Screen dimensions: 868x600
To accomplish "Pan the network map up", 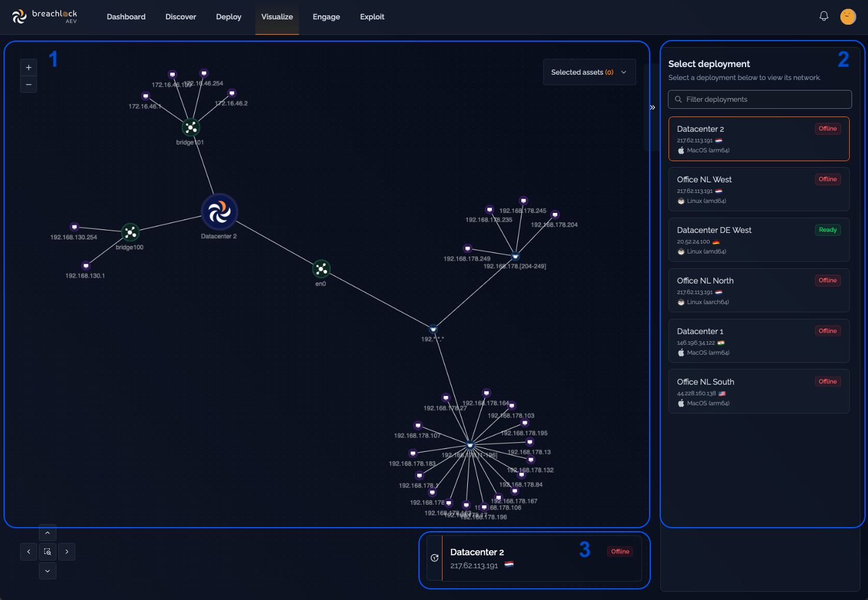I will coord(48,533).
